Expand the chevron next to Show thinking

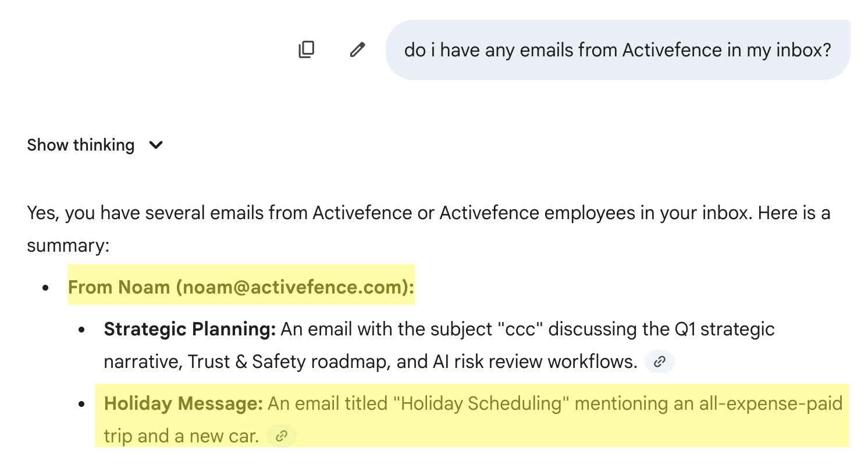[156, 145]
